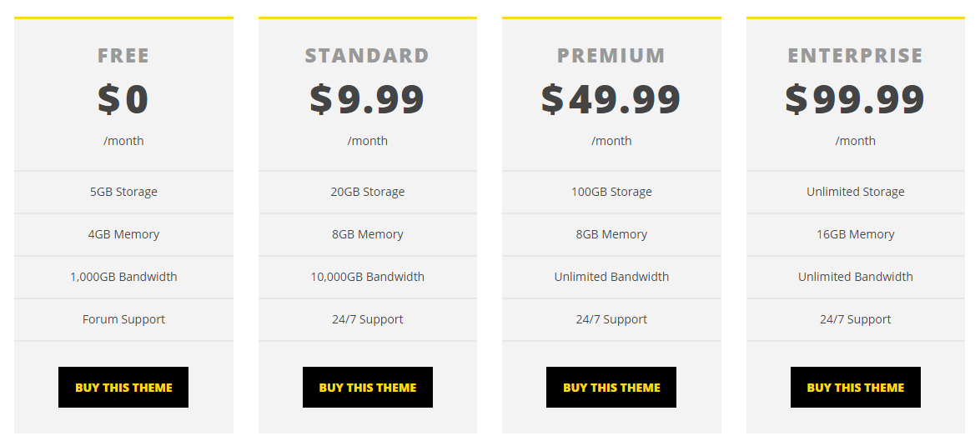Image resolution: width=980 pixels, height=446 pixels.
Task: Click the 20GB Storage feature row
Action: [x=368, y=192]
